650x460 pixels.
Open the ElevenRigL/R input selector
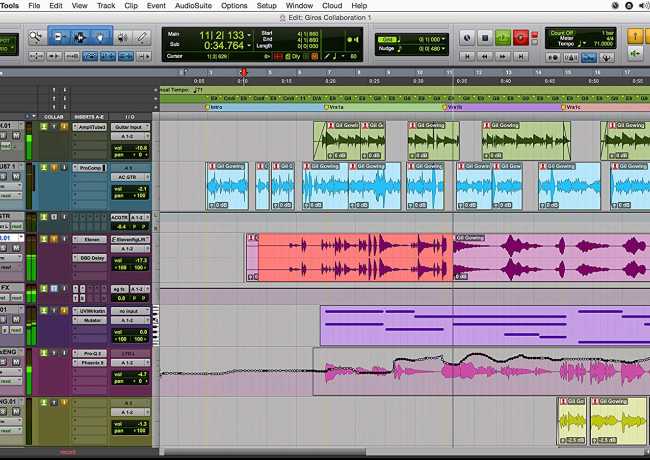point(130,239)
